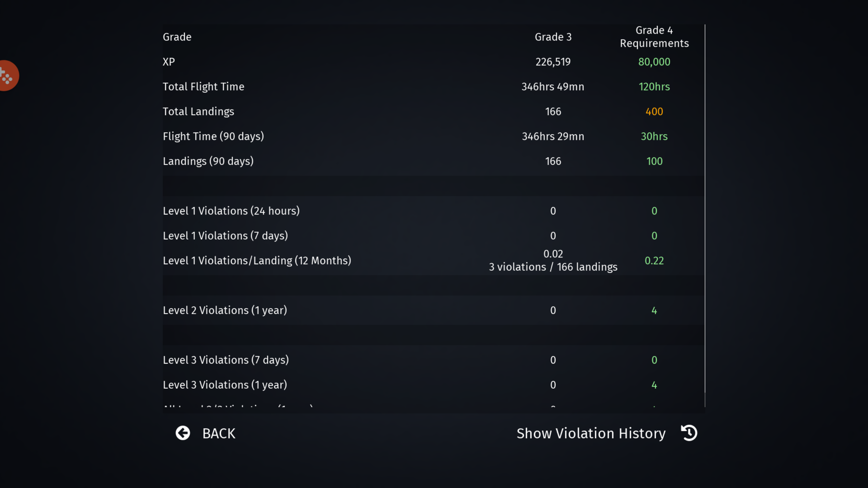The height and width of the screenshot is (488, 868).
Task: Click the XP value 226,519
Action: [553, 62]
